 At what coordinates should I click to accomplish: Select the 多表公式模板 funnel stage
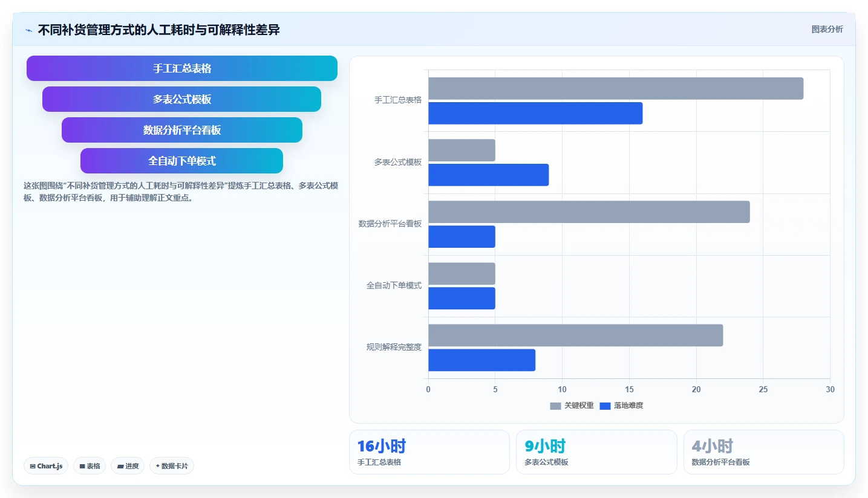pyautogui.click(x=181, y=99)
